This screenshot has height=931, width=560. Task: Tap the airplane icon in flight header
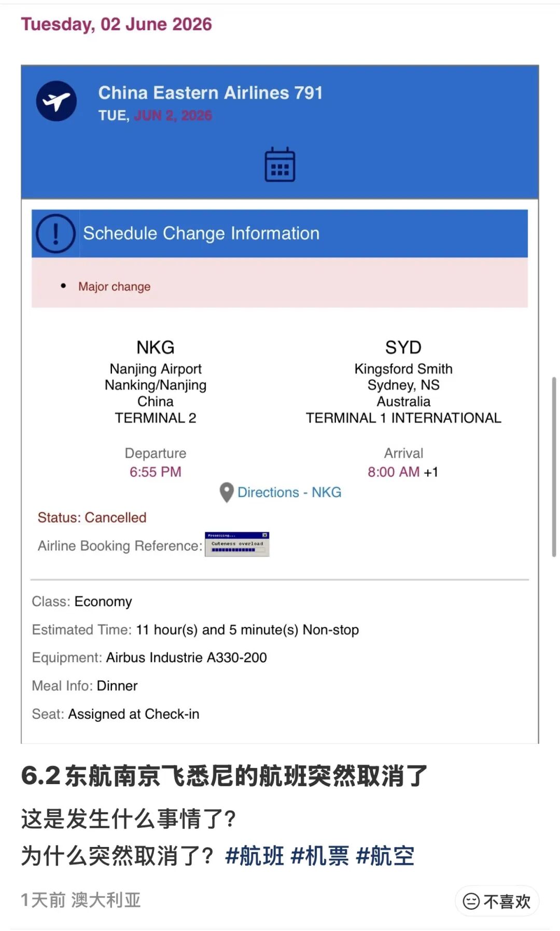click(x=57, y=101)
